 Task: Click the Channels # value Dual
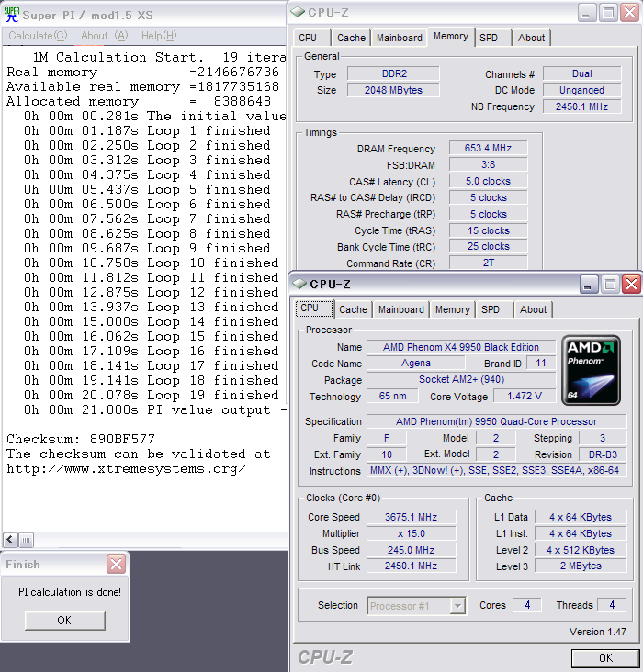click(582, 73)
